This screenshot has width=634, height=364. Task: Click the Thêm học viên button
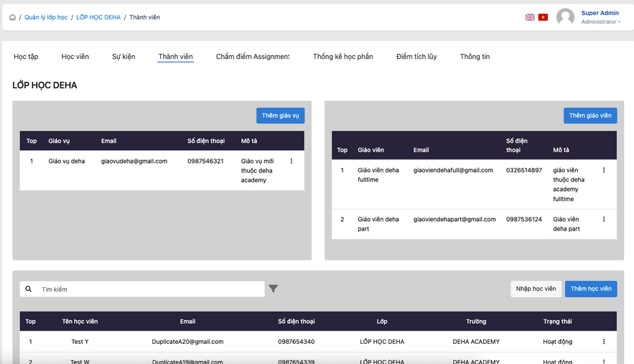(591, 289)
